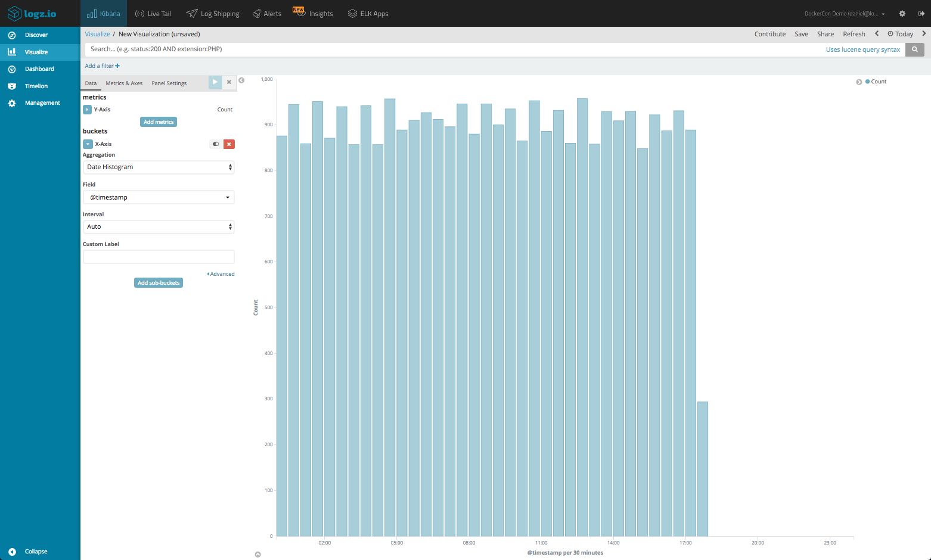
Task: Move time range forward arrow
Action: click(x=924, y=33)
